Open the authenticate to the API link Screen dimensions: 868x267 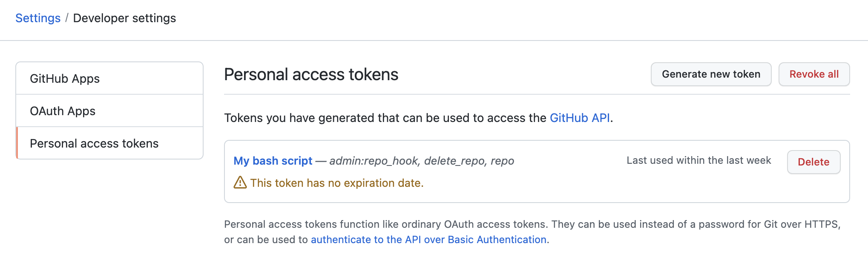coord(428,240)
